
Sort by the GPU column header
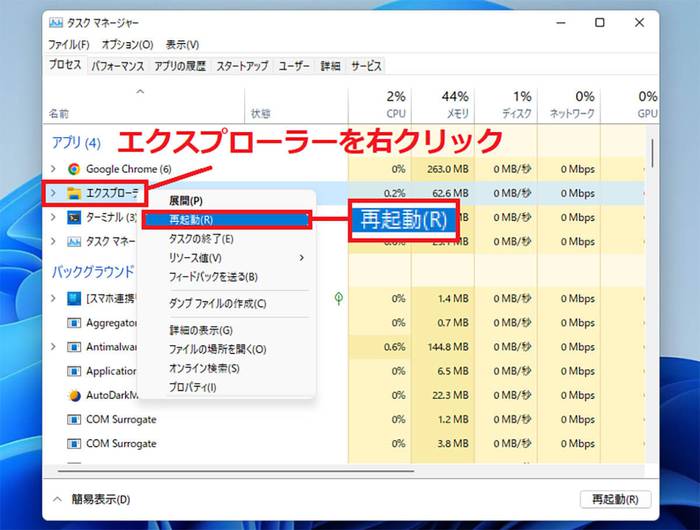pyautogui.click(x=630, y=105)
